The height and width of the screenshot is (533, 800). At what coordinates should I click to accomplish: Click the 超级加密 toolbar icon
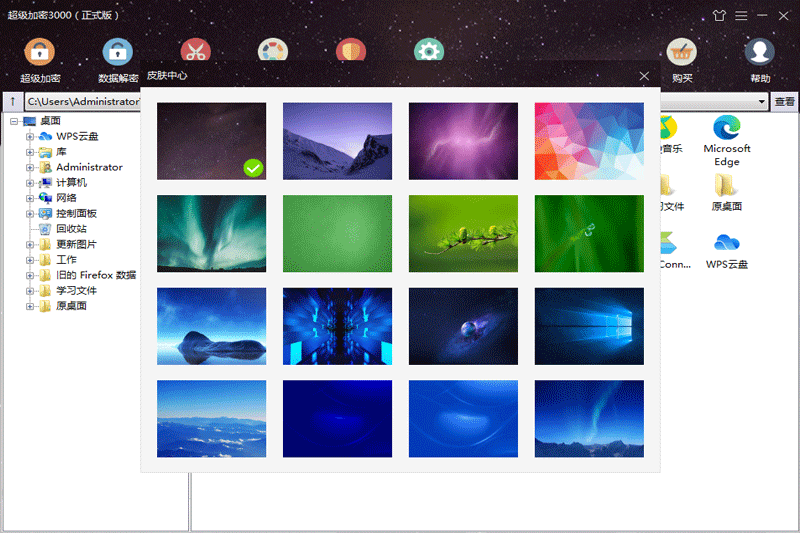click(40, 52)
